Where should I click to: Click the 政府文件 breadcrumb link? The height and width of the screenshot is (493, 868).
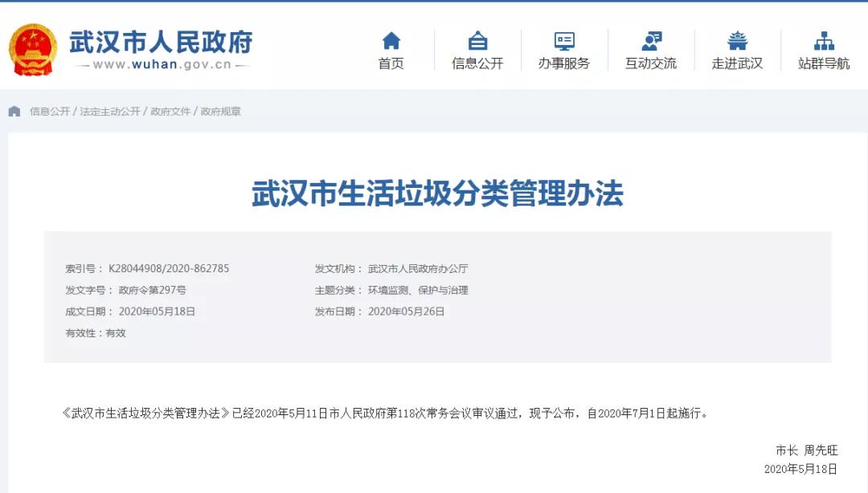tap(170, 112)
